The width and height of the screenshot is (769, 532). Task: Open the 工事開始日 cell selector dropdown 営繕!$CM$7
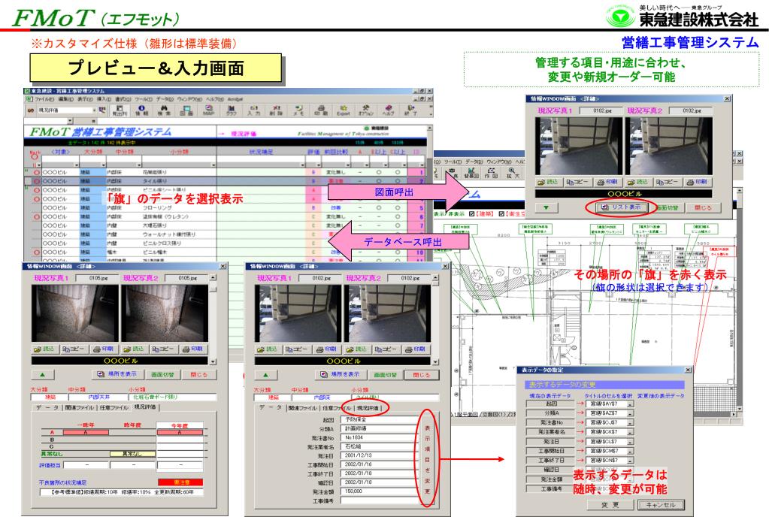pyautogui.click(x=630, y=451)
